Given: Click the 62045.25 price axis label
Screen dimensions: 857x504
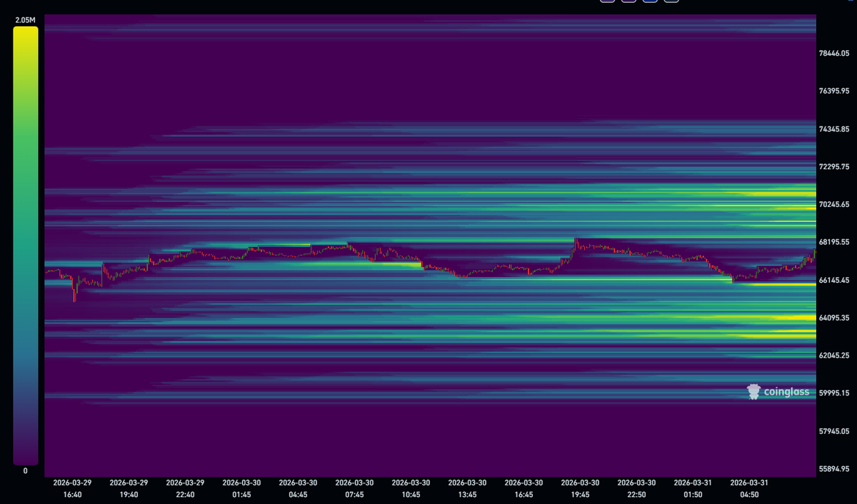Looking at the screenshot, I should pyautogui.click(x=833, y=356).
